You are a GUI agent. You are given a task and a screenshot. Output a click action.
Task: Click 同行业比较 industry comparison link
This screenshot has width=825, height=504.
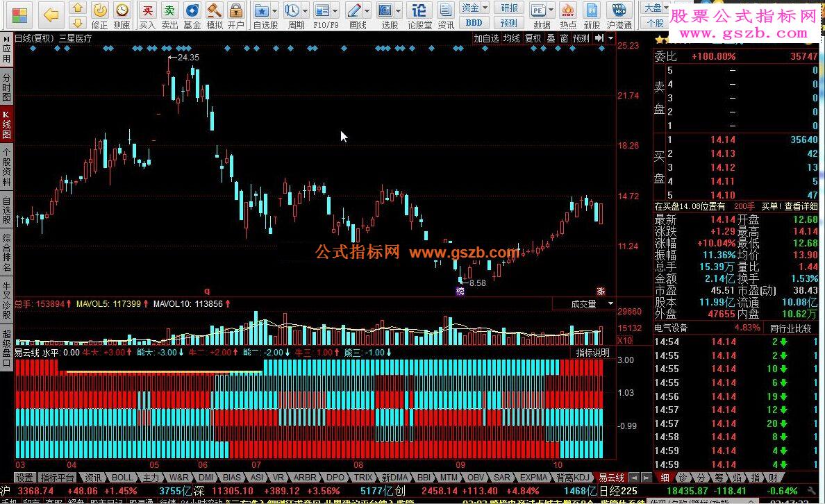pyautogui.click(x=790, y=328)
